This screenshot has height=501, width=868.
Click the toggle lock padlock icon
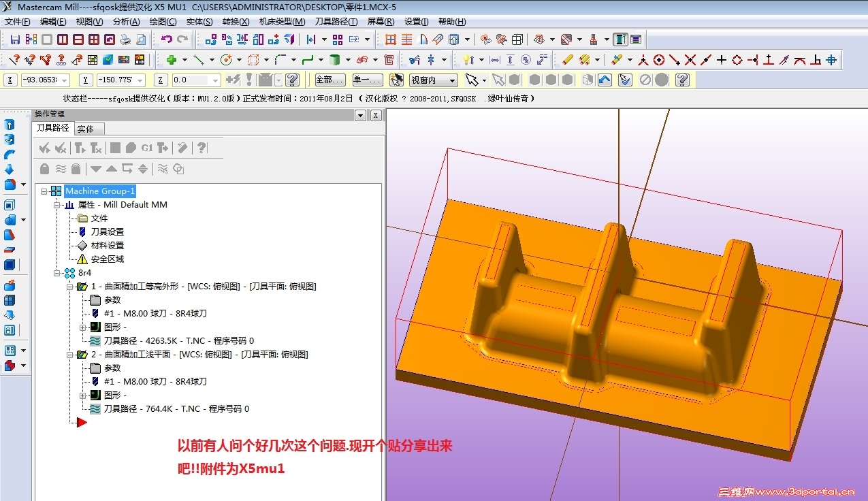[44, 169]
